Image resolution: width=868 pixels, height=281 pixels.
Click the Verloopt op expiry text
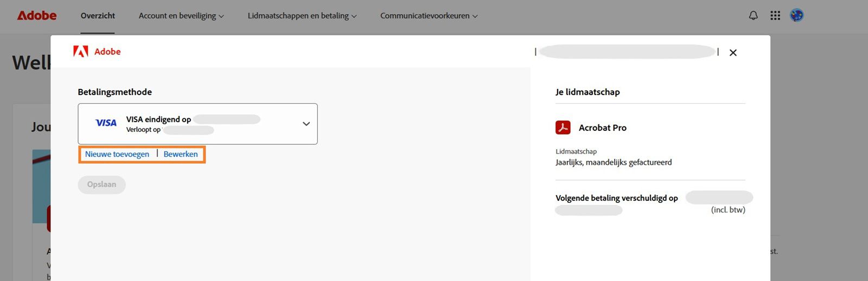[x=143, y=130]
